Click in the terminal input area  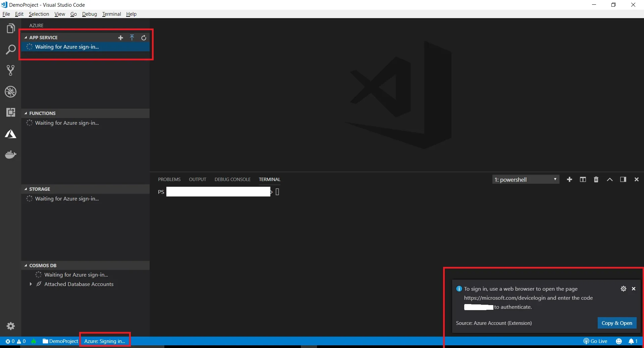point(277,192)
